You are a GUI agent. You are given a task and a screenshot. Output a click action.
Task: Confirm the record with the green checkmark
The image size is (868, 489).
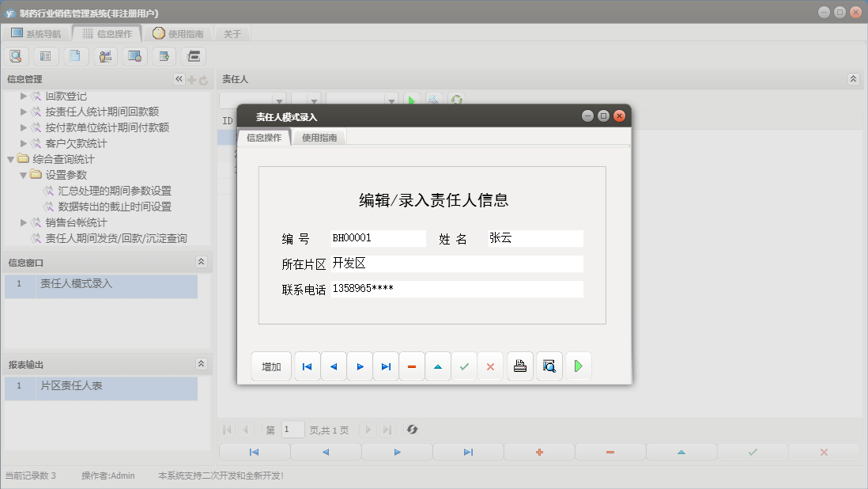pos(464,366)
